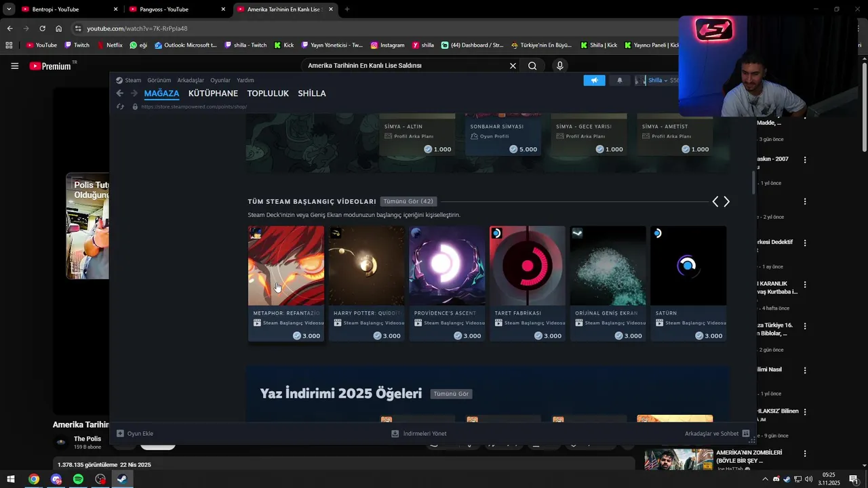Expand the Shilla account dropdown in Steam
This screenshot has width=868, height=488.
tap(657, 80)
